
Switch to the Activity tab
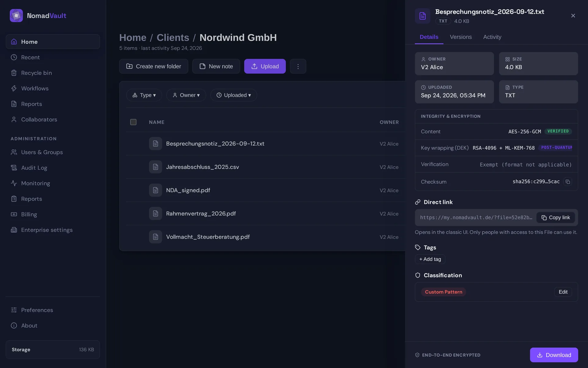(492, 37)
